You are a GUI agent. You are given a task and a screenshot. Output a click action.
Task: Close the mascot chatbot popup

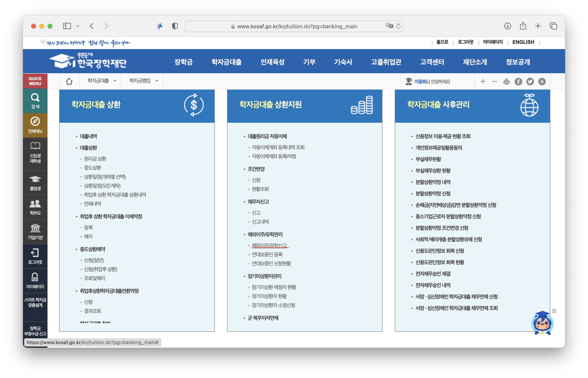(x=554, y=311)
